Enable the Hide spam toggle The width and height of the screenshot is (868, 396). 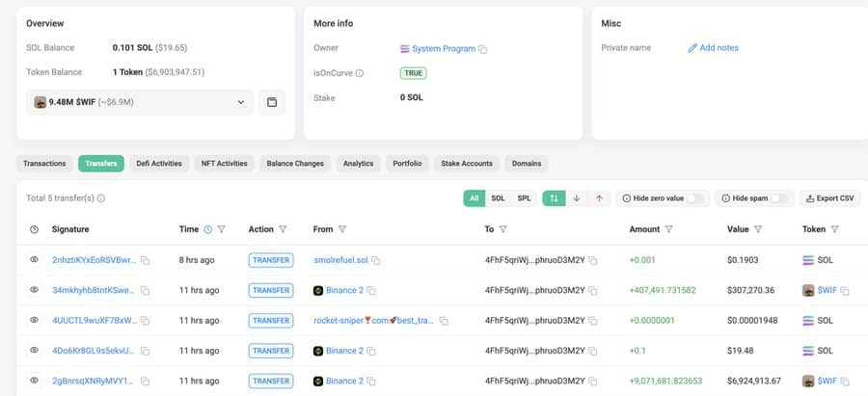(x=779, y=198)
